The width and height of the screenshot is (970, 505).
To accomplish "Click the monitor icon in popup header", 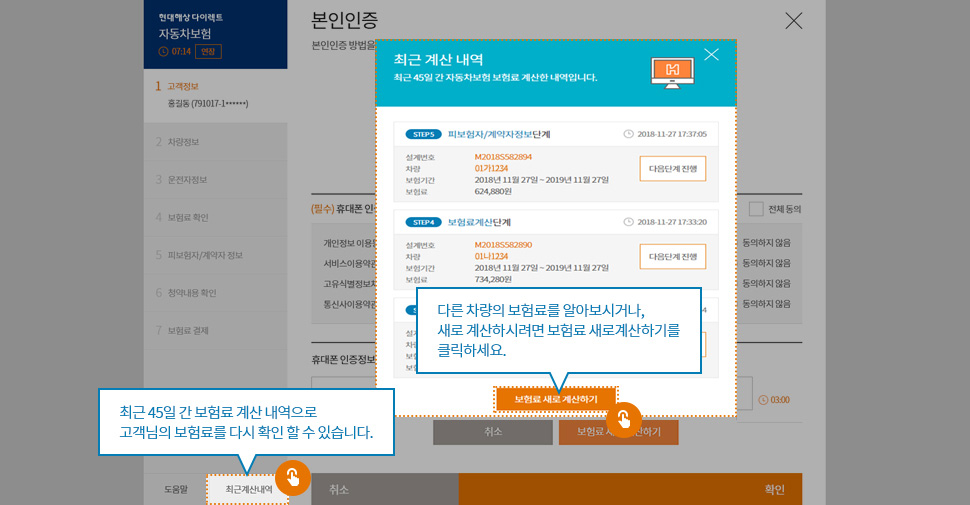I will point(672,72).
